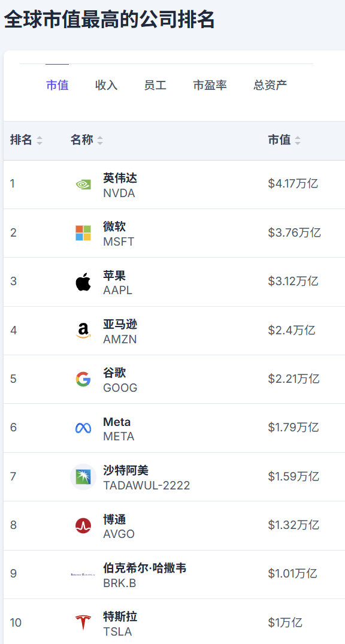Viewport: 345px width, 644px height.
Task: Click the Berkshire Hathaway logo
Action: [83, 574]
